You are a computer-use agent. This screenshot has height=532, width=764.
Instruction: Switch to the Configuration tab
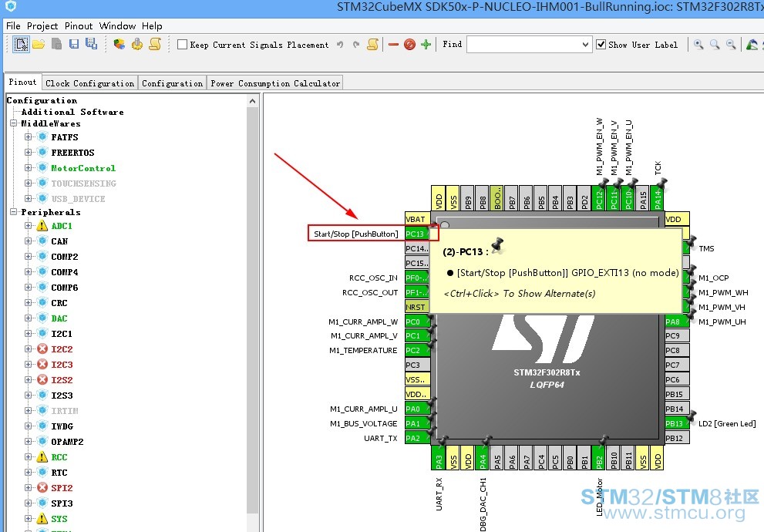[173, 83]
